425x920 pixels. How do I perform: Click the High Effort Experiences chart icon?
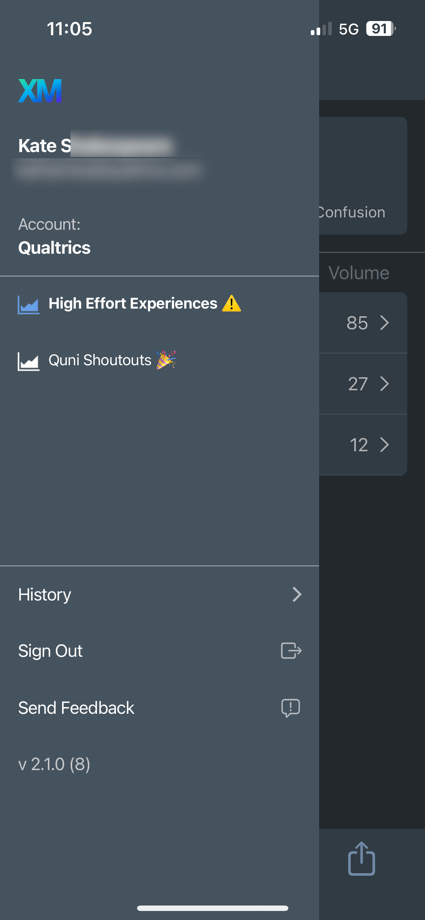pyautogui.click(x=29, y=305)
